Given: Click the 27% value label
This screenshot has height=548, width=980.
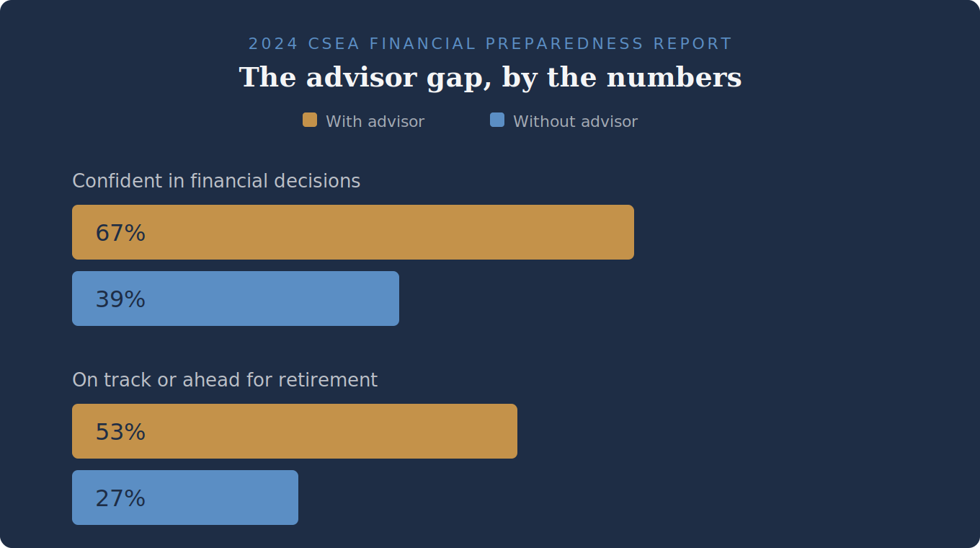Looking at the screenshot, I should coord(120,498).
